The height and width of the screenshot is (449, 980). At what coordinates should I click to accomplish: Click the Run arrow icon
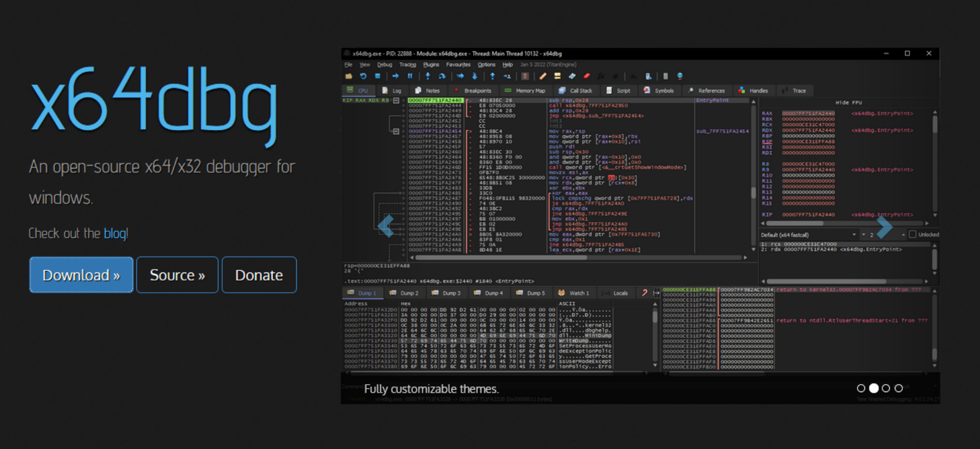[396, 76]
